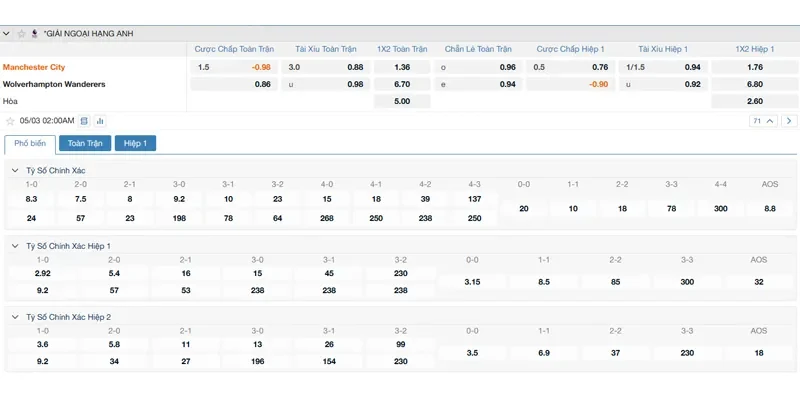Switch to the Toàn Trận tab
The image size is (800, 400).
(x=84, y=143)
